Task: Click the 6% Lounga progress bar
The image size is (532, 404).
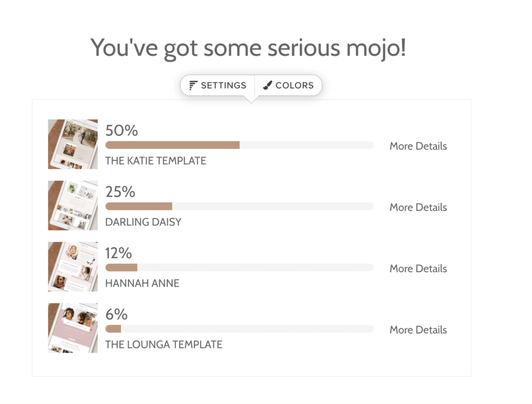Action: (240, 329)
